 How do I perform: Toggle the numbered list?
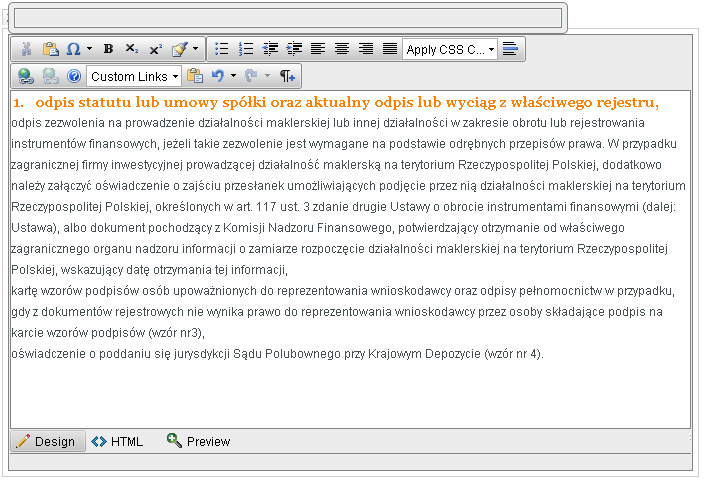pyautogui.click(x=246, y=49)
